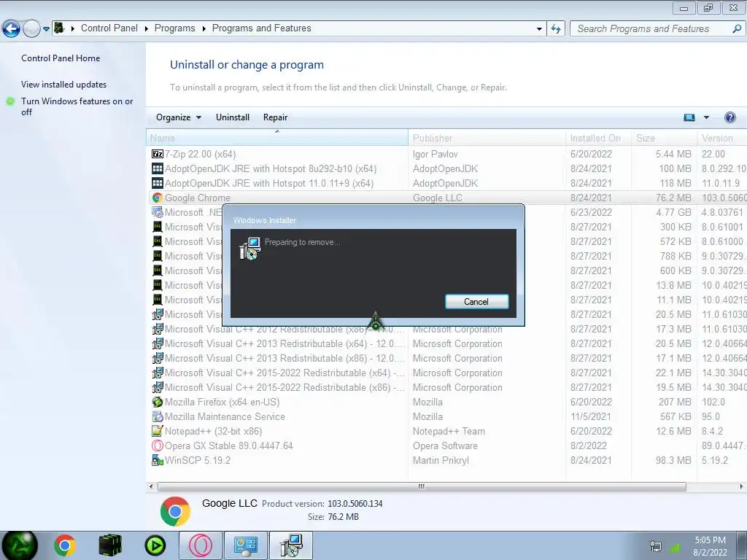Viewport: 747px width, 560px height.
Task: Click the Google Chrome icon in program list
Action: tap(158, 198)
